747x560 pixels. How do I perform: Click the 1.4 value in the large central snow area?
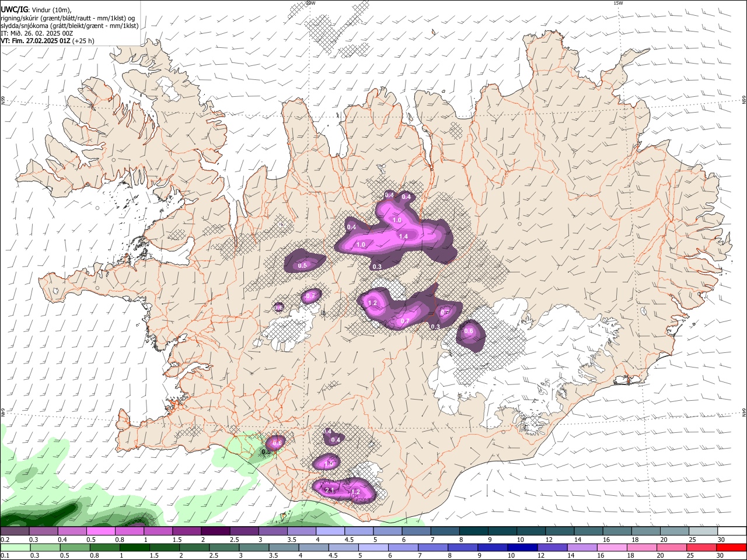(403, 236)
